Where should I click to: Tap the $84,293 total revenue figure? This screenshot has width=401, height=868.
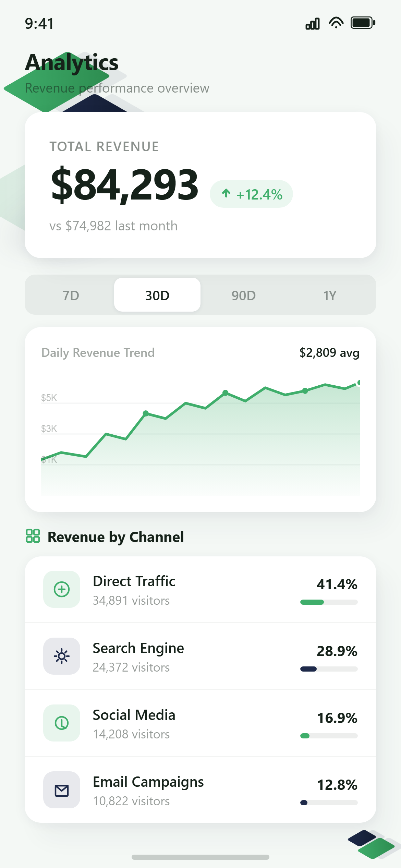click(x=125, y=184)
